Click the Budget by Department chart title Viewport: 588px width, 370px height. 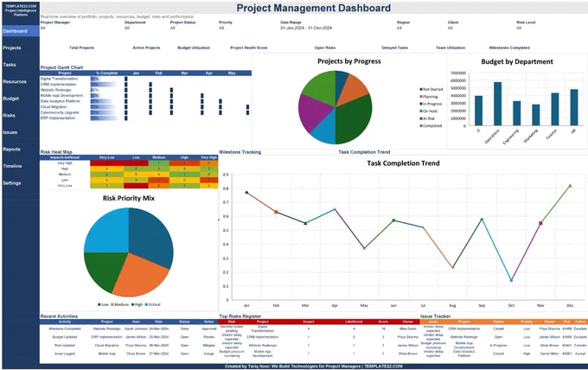(x=517, y=61)
